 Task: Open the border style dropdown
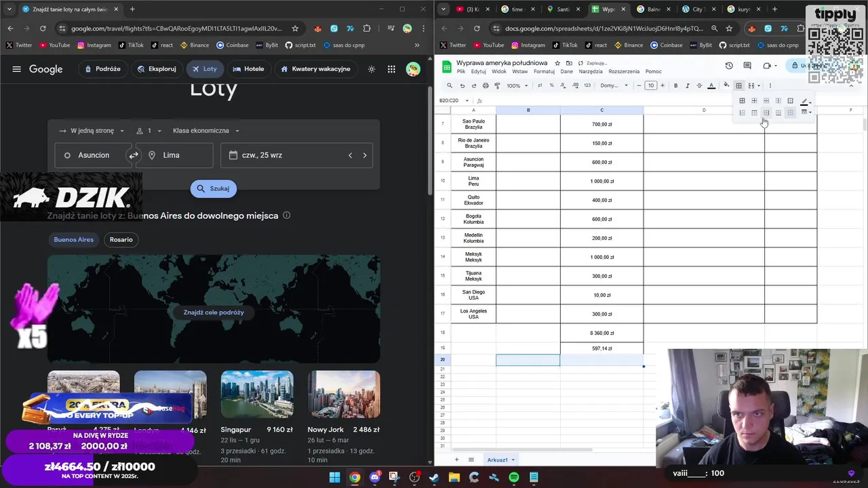point(805,113)
